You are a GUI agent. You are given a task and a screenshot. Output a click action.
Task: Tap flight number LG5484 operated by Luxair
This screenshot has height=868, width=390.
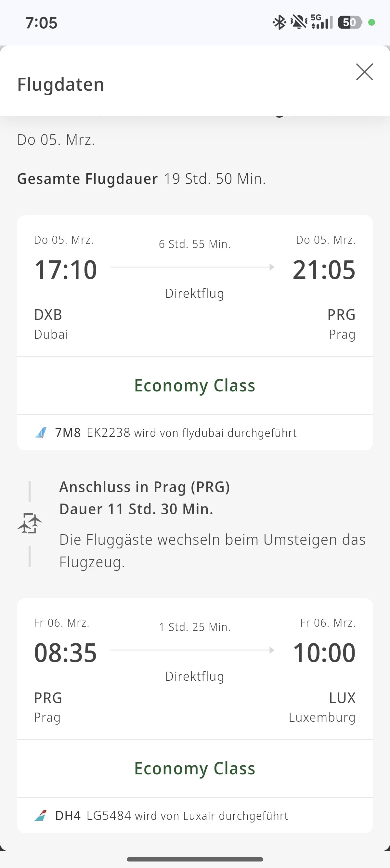pyautogui.click(x=109, y=816)
